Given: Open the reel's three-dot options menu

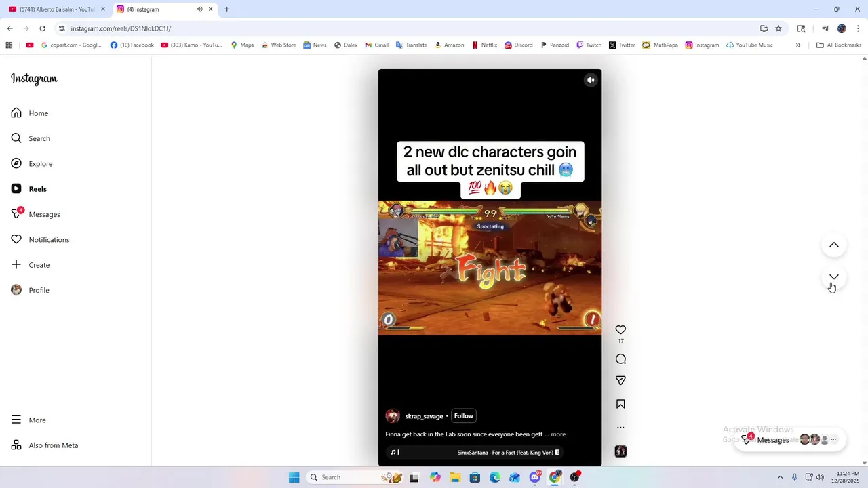Looking at the screenshot, I should 620,428.
